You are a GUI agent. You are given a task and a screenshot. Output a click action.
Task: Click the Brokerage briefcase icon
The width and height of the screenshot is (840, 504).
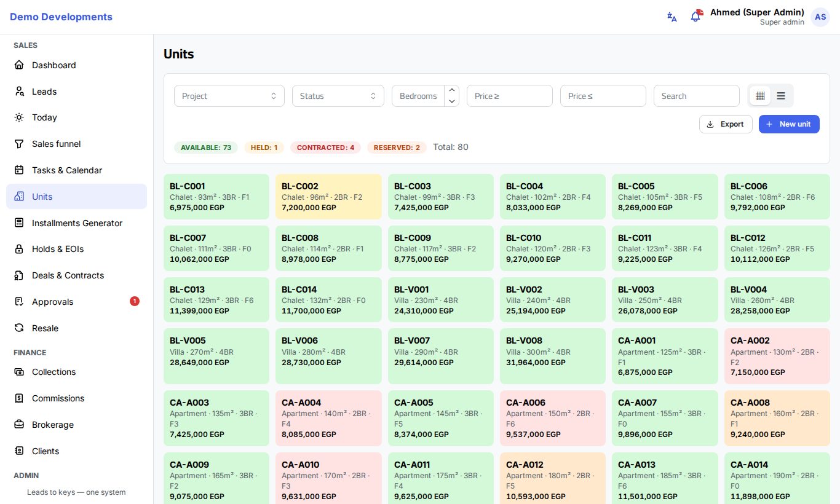coord(19,425)
